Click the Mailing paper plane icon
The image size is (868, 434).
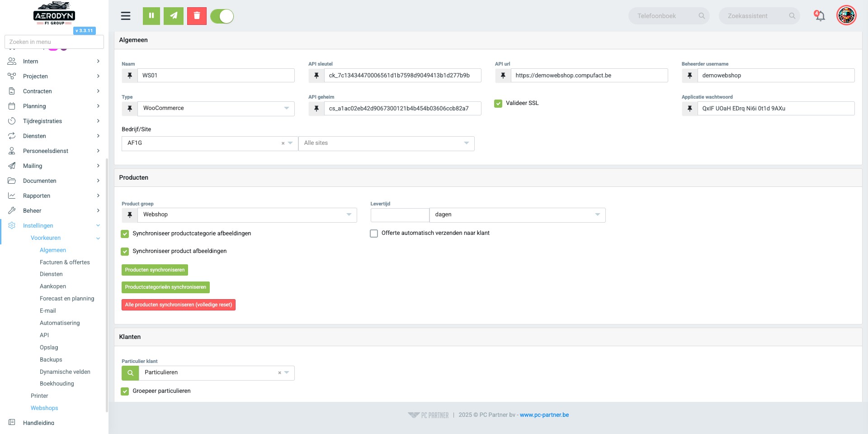click(x=12, y=166)
